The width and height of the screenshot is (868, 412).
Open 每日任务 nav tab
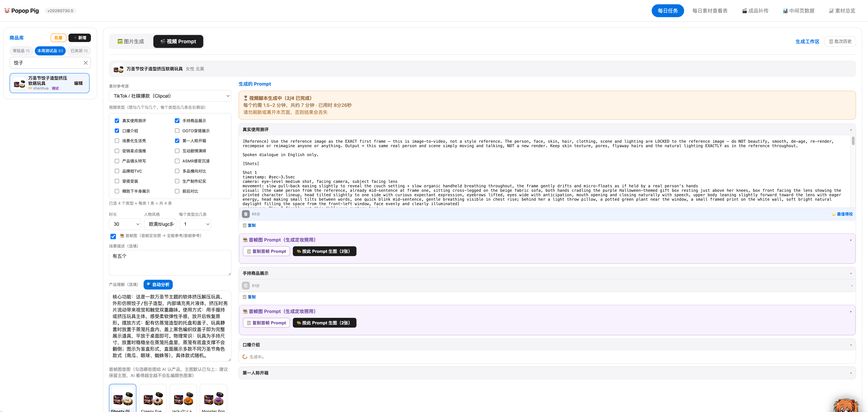(667, 11)
